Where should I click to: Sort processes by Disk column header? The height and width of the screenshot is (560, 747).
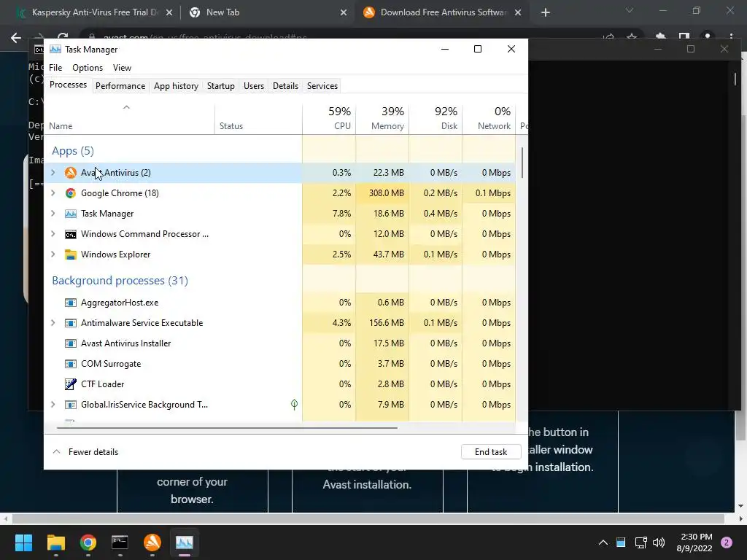tap(436, 119)
